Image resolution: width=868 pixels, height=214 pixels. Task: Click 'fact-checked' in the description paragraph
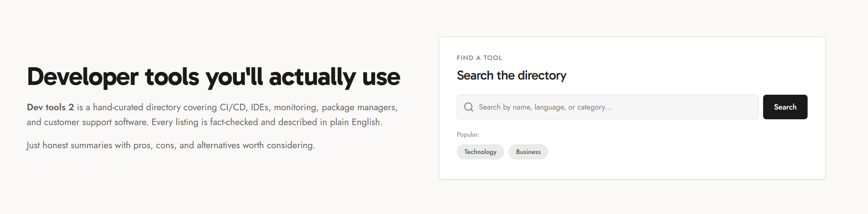coord(234,122)
